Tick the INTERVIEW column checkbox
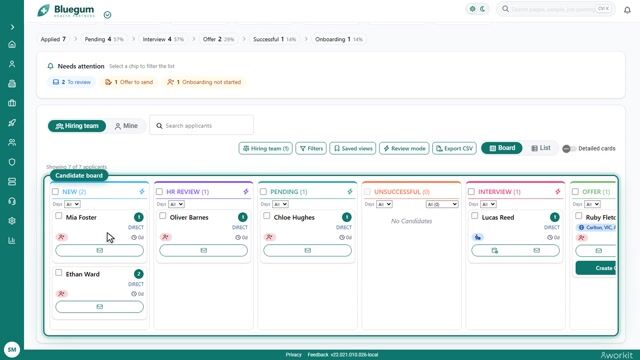 (x=471, y=191)
